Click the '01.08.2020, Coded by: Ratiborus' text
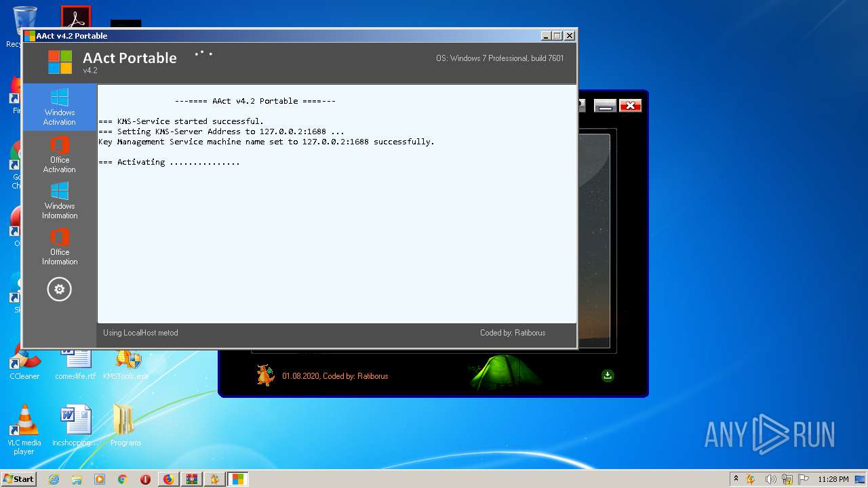The image size is (868, 488). click(335, 376)
